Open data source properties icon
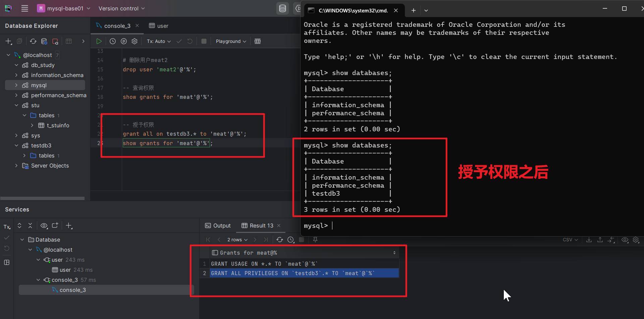Image resolution: width=644 pixels, height=319 pixels. (44, 41)
